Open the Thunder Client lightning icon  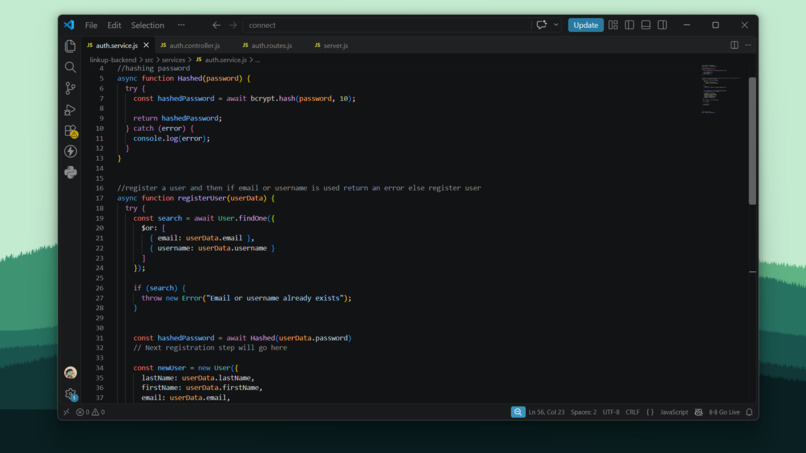tap(70, 151)
